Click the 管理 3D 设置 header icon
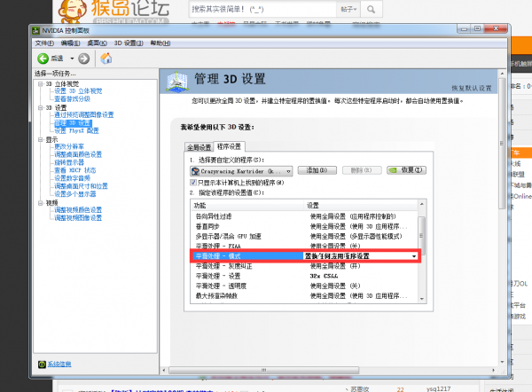This screenshot has height=392, width=532. pos(176,82)
